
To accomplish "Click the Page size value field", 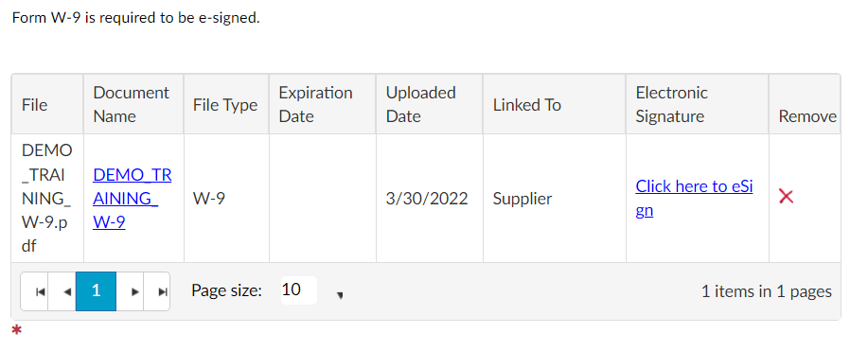I will (299, 290).
